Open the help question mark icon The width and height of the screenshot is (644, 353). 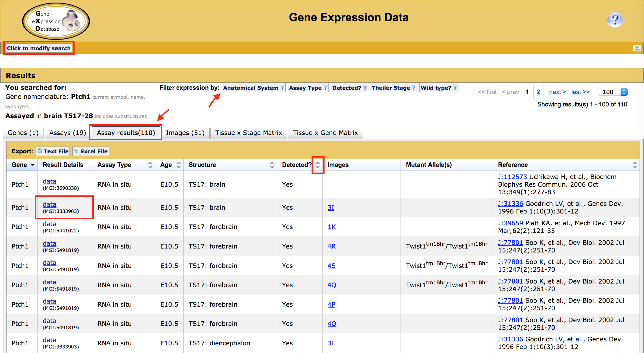pyautogui.click(x=615, y=19)
